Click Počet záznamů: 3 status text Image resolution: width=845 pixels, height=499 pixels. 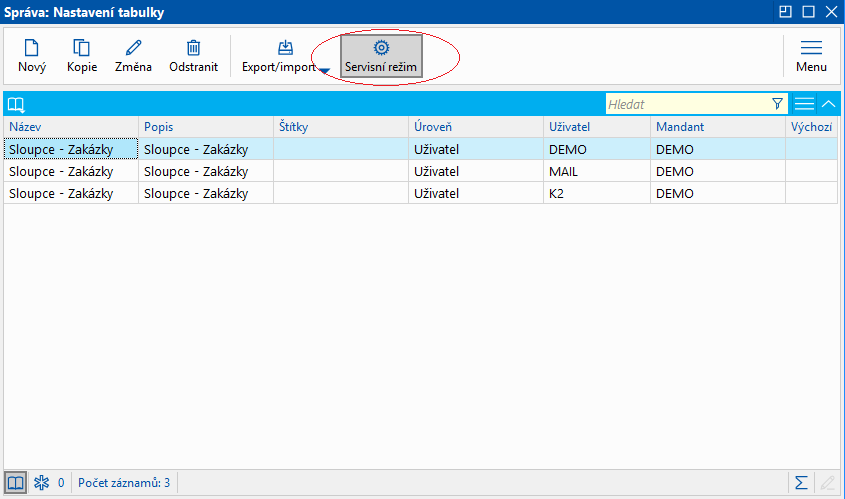tap(124, 482)
